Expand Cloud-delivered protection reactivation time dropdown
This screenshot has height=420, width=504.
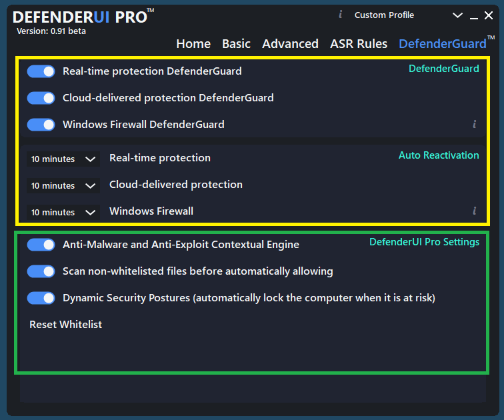coord(64,186)
